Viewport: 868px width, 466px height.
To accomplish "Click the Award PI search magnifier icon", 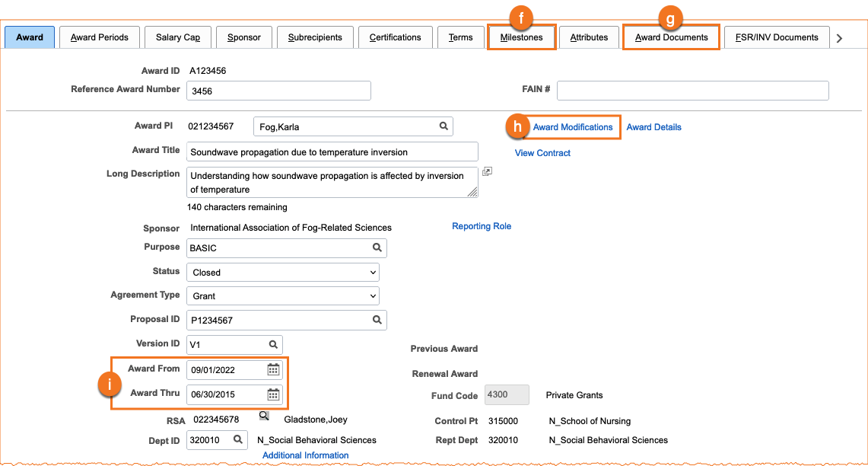I will point(443,126).
